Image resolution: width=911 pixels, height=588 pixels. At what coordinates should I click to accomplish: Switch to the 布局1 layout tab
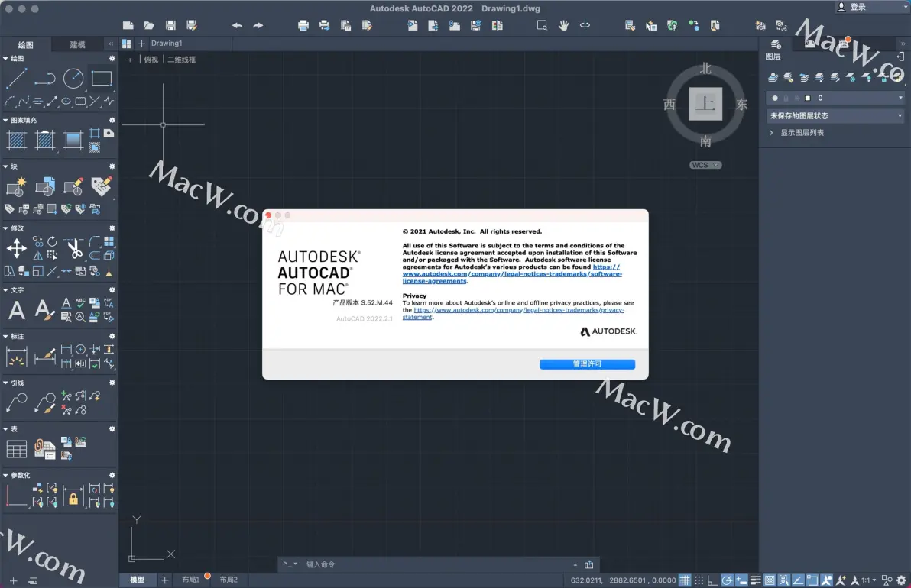tap(190, 580)
